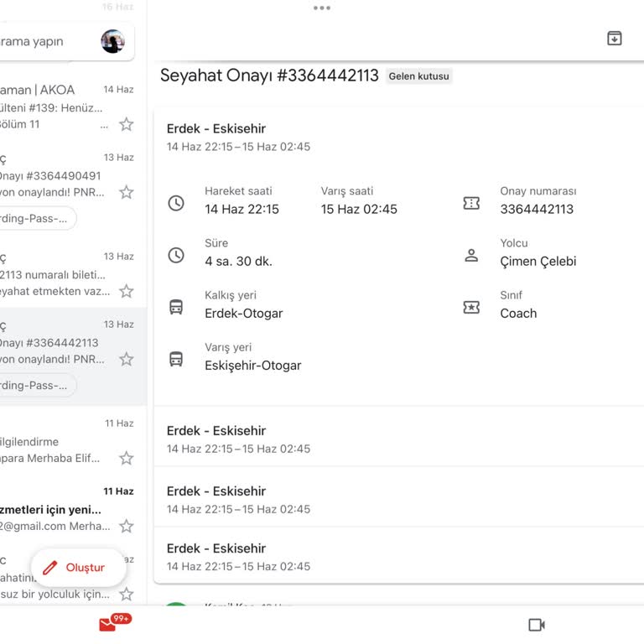Screen dimensions: 644x644
Task: Select the passenger name Çimen Çelebi
Action: (538, 262)
